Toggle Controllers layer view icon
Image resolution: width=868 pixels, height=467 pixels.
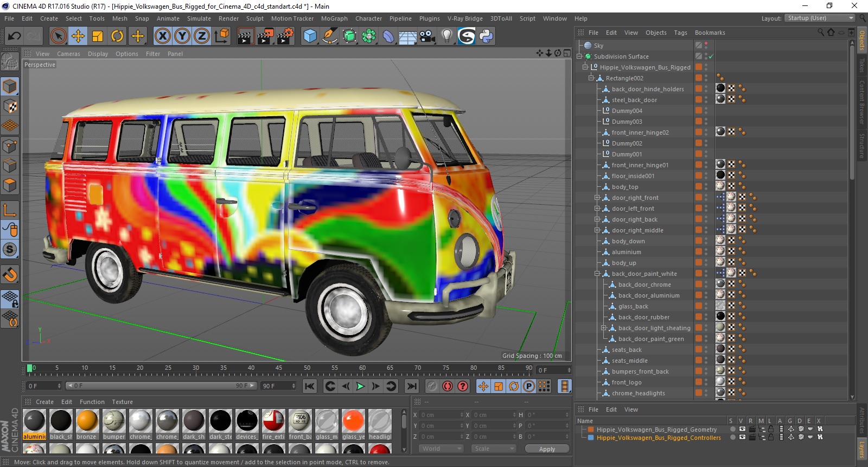pos(742,437)
